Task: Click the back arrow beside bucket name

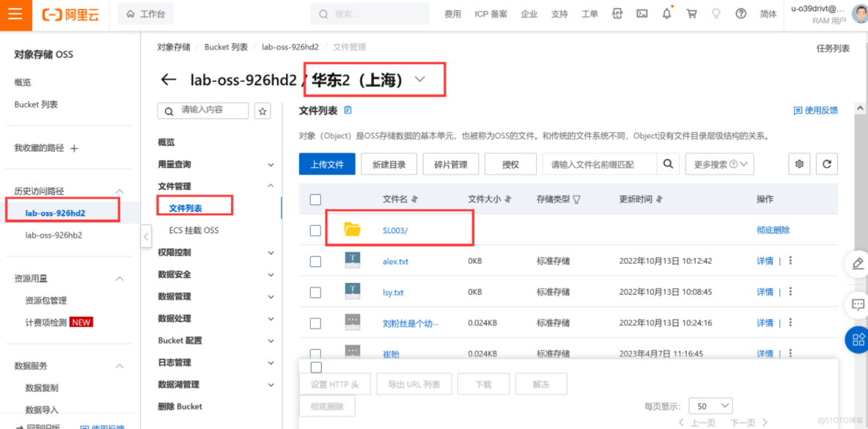Action: pyautogui.click(x=169, y=80)
